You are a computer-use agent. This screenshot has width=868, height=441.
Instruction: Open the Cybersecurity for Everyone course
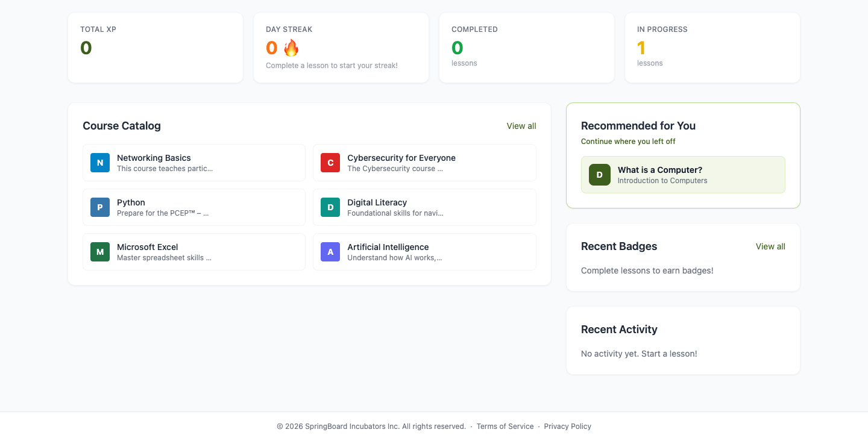click(424, 163)
